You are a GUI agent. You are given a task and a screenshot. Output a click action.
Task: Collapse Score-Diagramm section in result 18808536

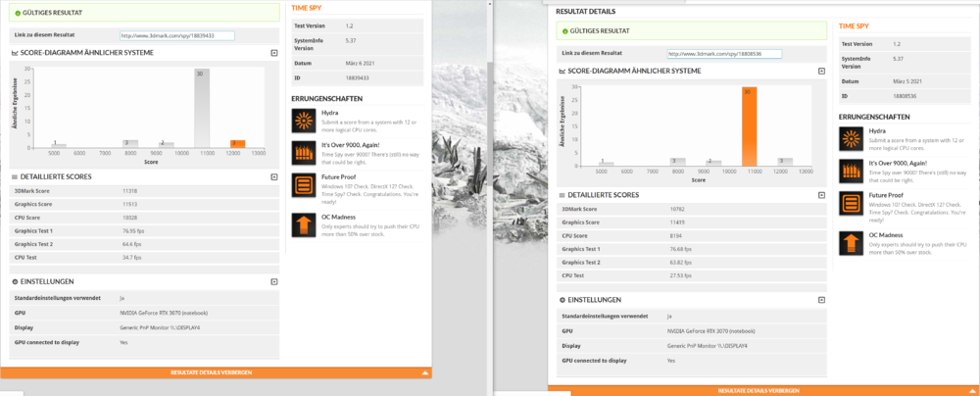821,71
